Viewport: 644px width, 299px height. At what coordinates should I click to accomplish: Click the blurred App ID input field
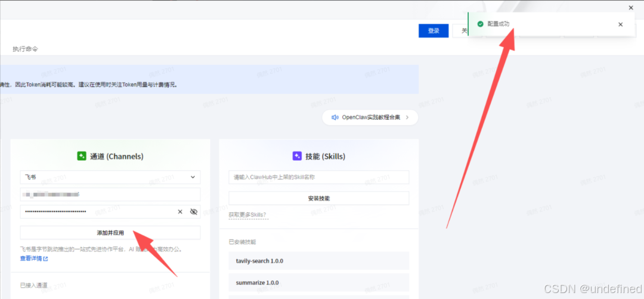tap(110, 194)
